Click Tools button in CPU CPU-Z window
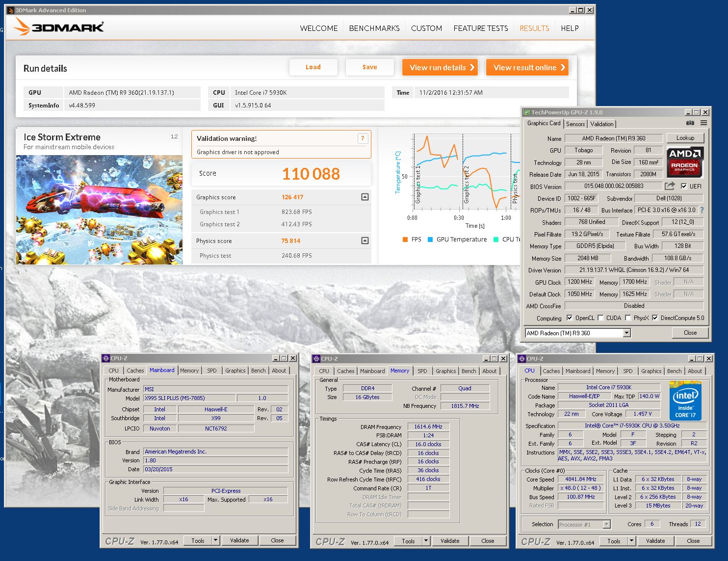The image size is (728, 561). [614, 541]
